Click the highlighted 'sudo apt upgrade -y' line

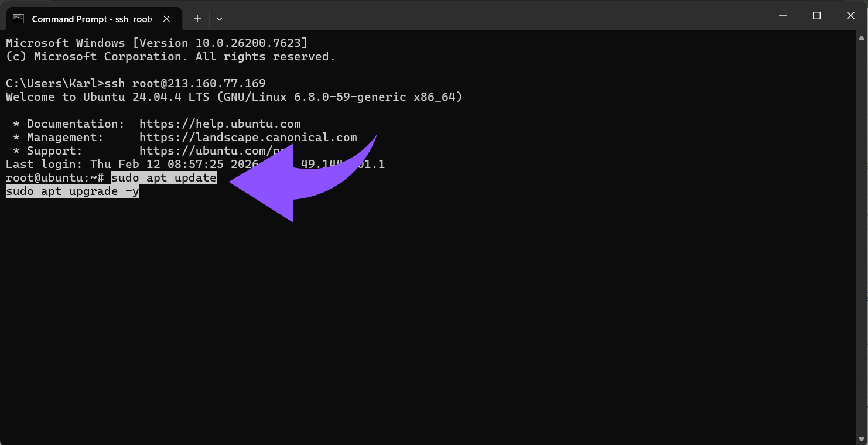73,191
